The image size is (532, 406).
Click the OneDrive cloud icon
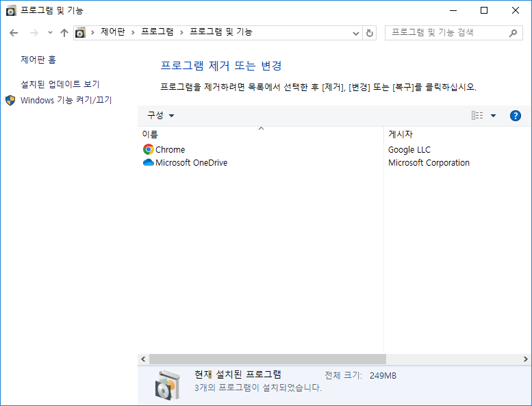pyautogui.click(x=149, y=162)
